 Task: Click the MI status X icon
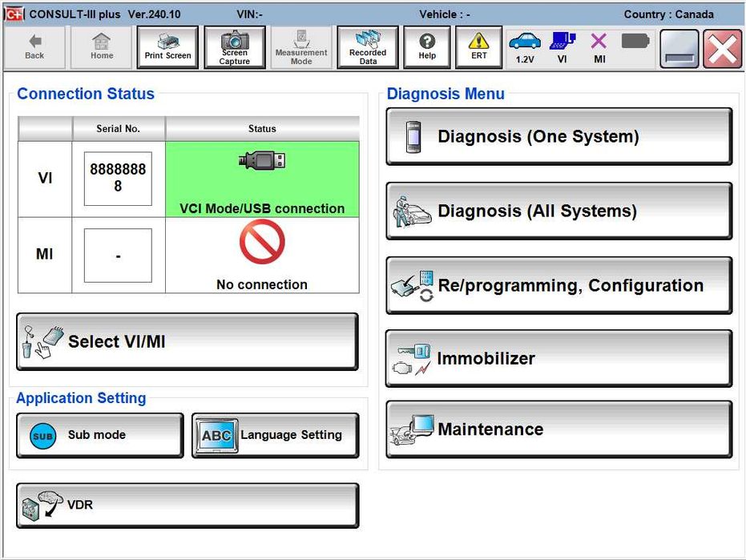click(x=599, y=42)
